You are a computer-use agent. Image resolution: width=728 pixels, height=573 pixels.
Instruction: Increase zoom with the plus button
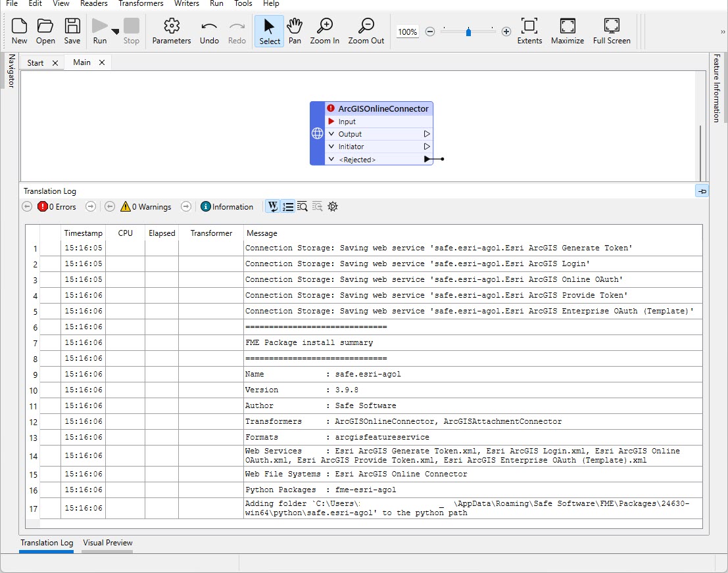pyautogui.click(x=506, y=32)
